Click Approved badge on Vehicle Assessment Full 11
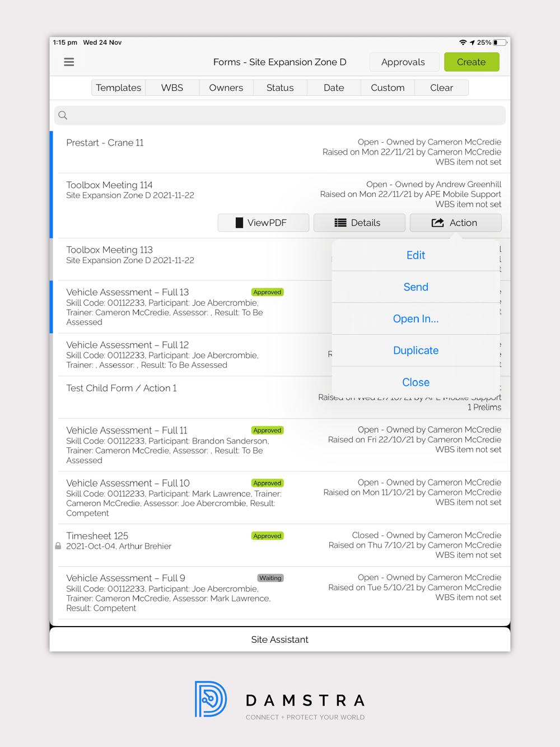The height and width of the screenshot is (747, 560). click(x=267, y=431)
